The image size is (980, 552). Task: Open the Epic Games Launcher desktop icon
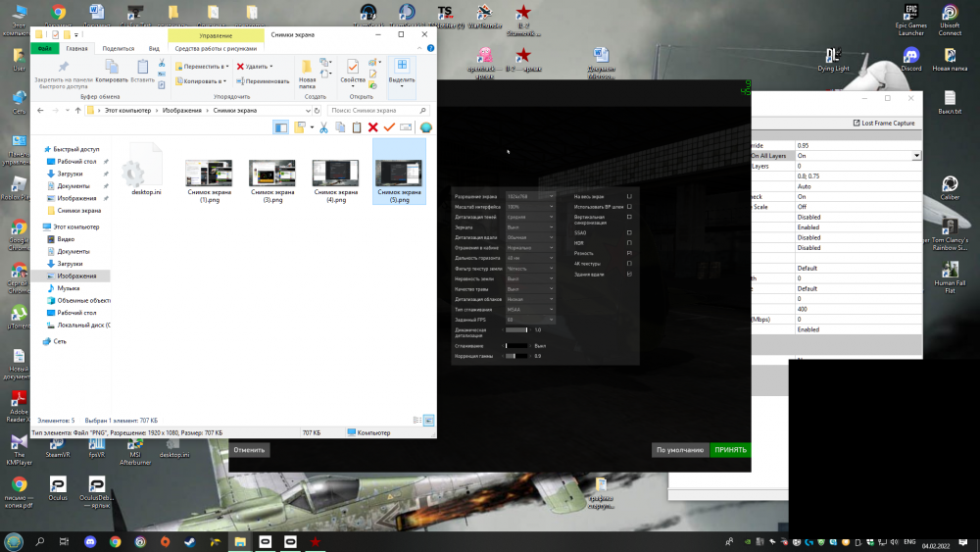910,14
